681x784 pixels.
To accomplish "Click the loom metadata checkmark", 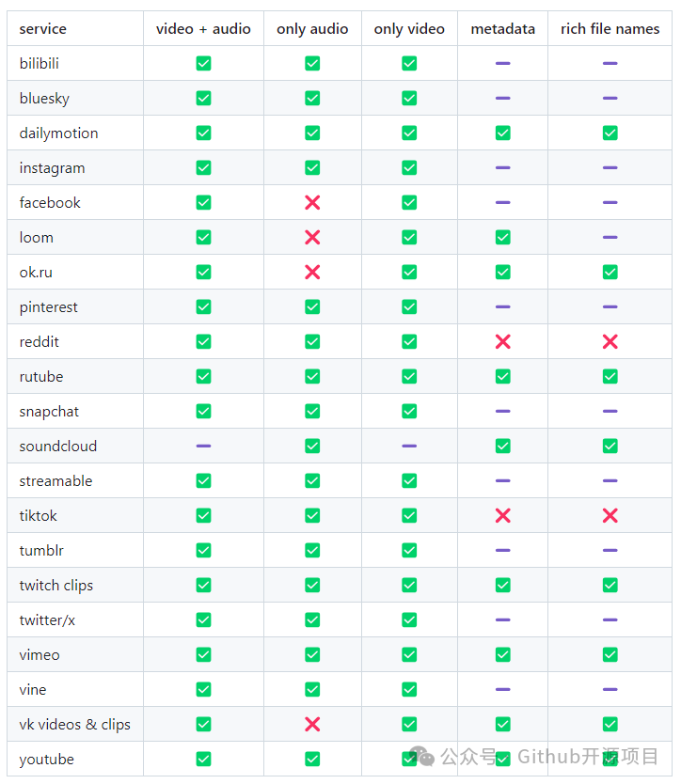I will click(503, 238).
